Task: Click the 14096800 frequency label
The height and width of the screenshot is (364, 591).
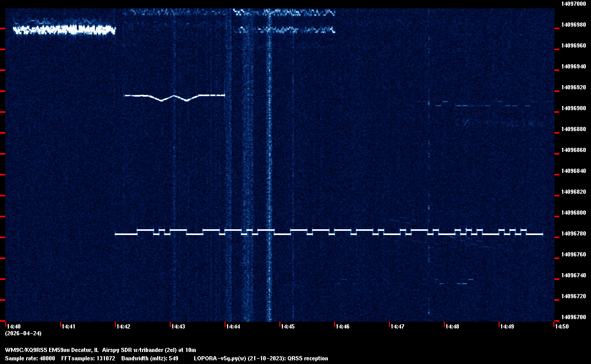Action: [573, 213]
